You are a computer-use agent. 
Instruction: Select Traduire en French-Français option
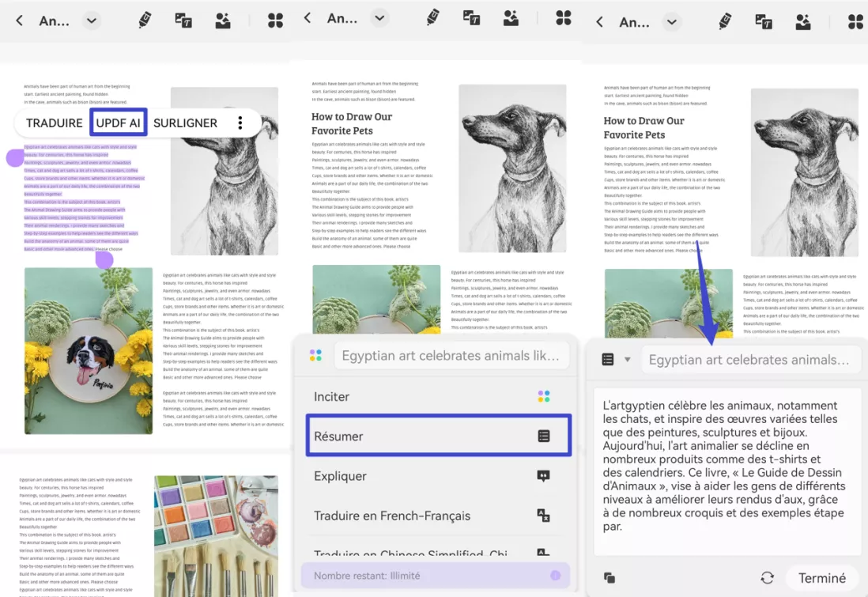(439, 516)
